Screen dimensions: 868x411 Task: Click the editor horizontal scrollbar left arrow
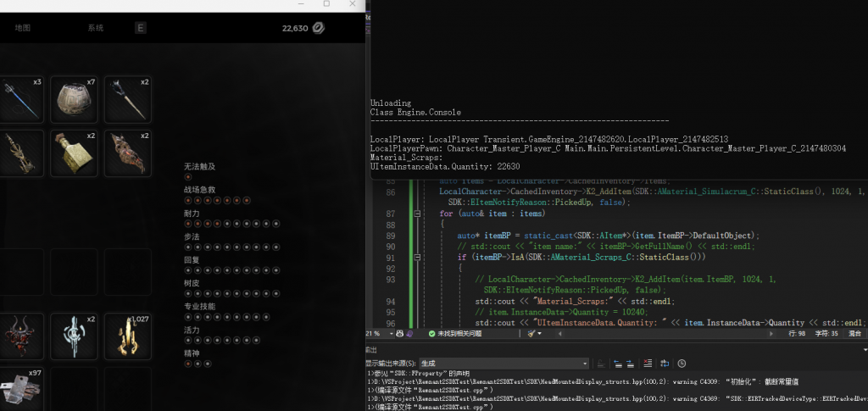point(559,334)
